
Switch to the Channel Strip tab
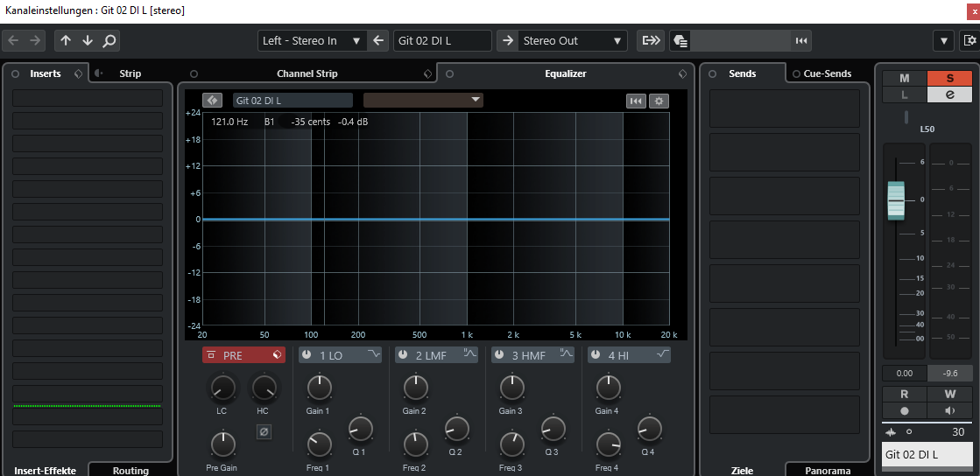point(307,73)
